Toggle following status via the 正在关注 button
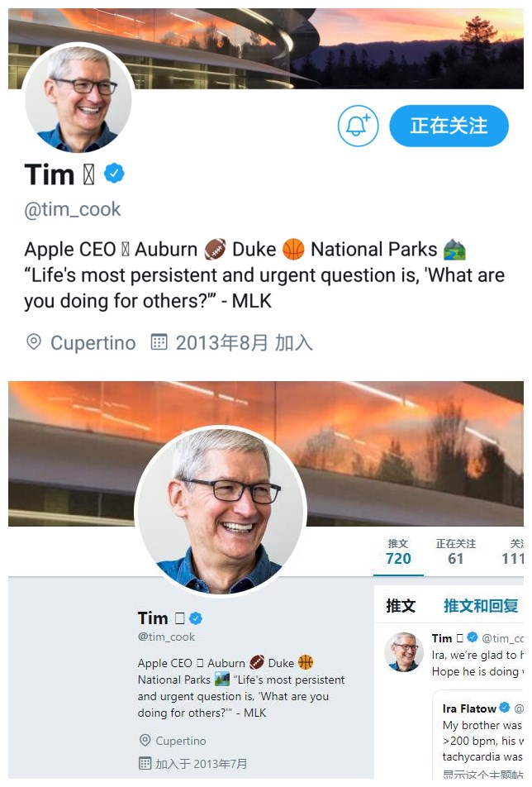 point(449,126)
